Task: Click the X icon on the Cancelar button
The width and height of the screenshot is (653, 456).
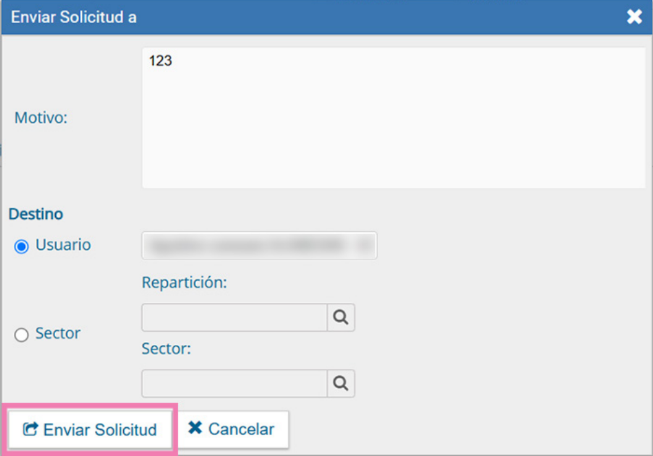Action: (195, 428)
